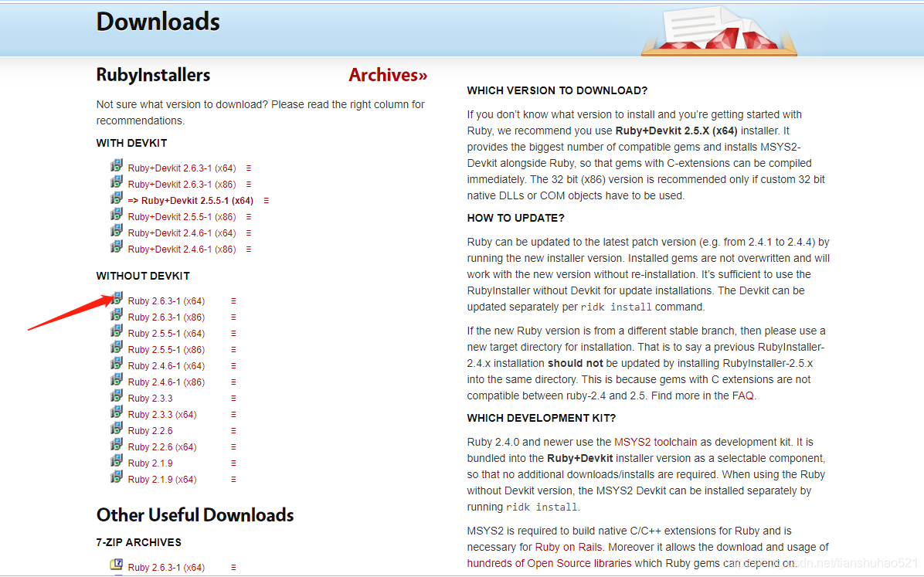Download Ruby+Devkit 2.4.6-1 (x86) link
The width and height of the screenshot is (924, 577).
point(182,249)
